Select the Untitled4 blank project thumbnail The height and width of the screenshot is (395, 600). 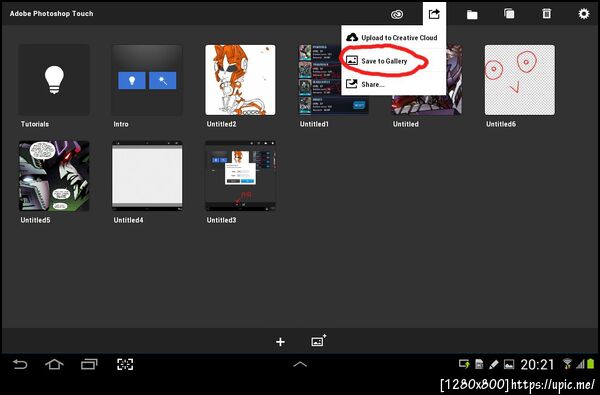coord(147,176)
